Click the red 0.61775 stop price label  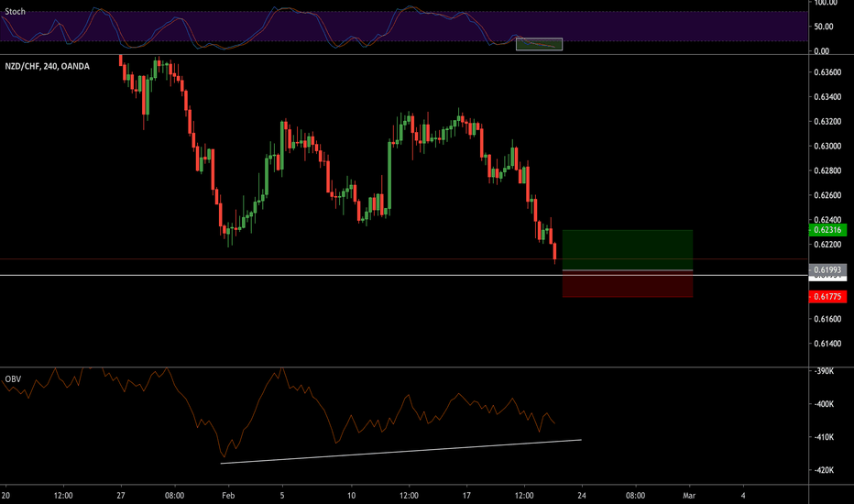827,296
